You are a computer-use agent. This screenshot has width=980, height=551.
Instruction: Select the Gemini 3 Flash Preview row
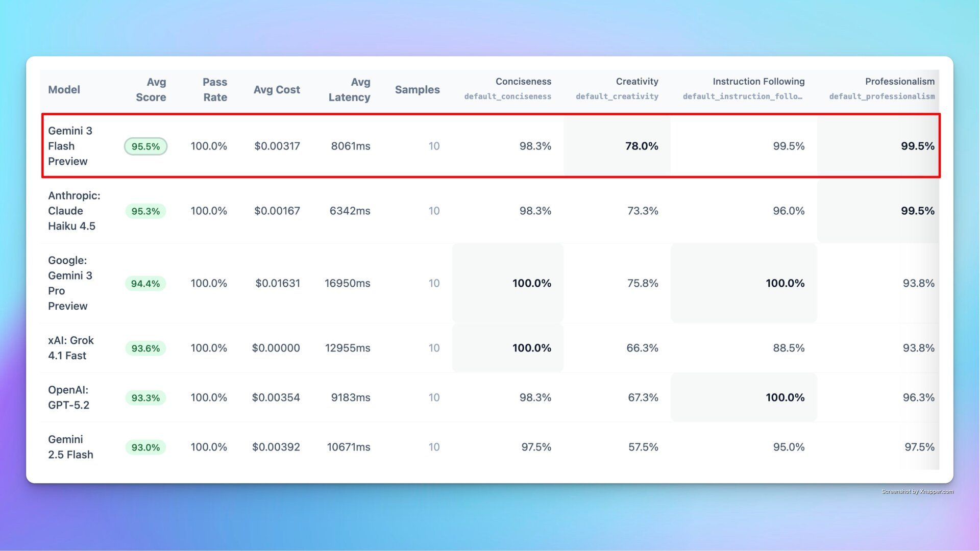pos(70,146)
